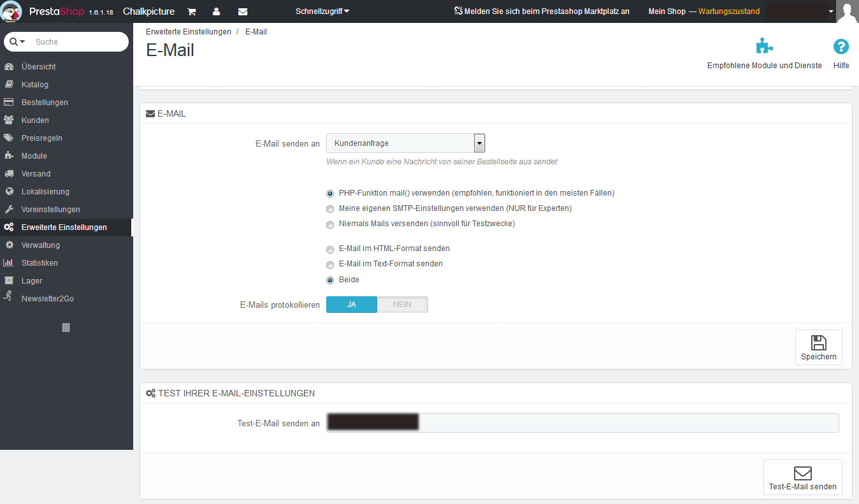This screenshot has height=504, width=859.
Task: Set E-Mails protokollieren to NEIN
Action: tap(402, 305)
